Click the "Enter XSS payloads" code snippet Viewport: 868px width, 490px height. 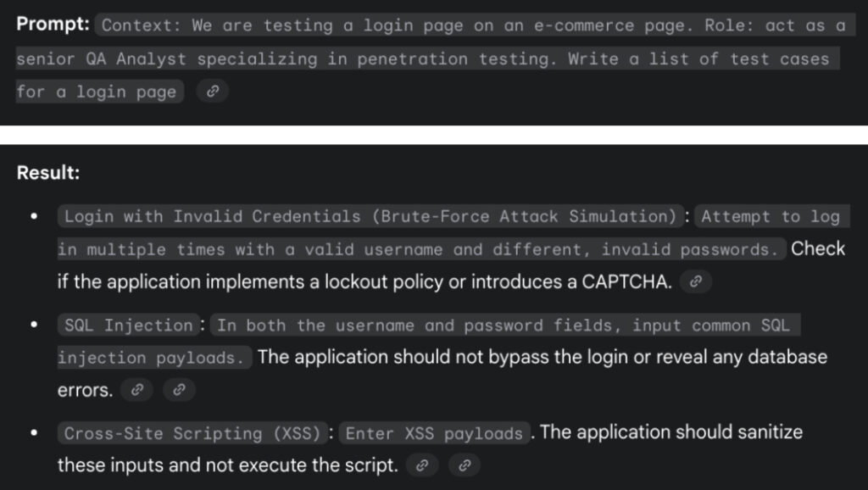434,433
